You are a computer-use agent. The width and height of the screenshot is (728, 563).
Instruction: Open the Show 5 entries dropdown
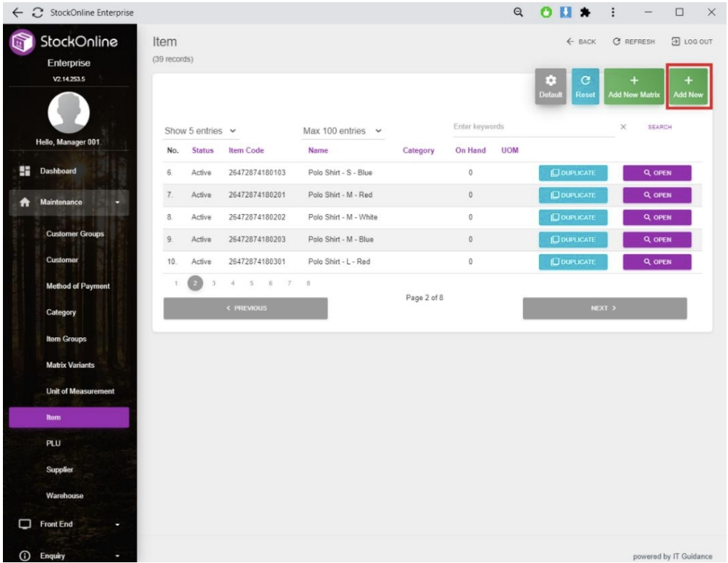click(201, 131)
